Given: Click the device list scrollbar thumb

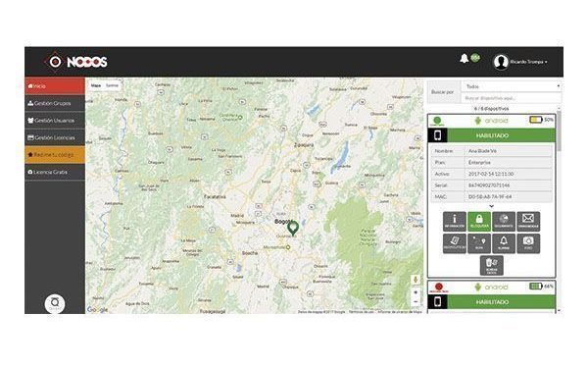Looking at the screenshot, I should point(560,131).
